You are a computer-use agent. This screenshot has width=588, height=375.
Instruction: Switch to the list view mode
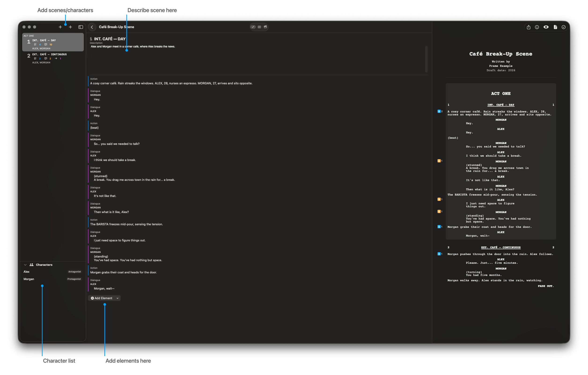(259, 27)
